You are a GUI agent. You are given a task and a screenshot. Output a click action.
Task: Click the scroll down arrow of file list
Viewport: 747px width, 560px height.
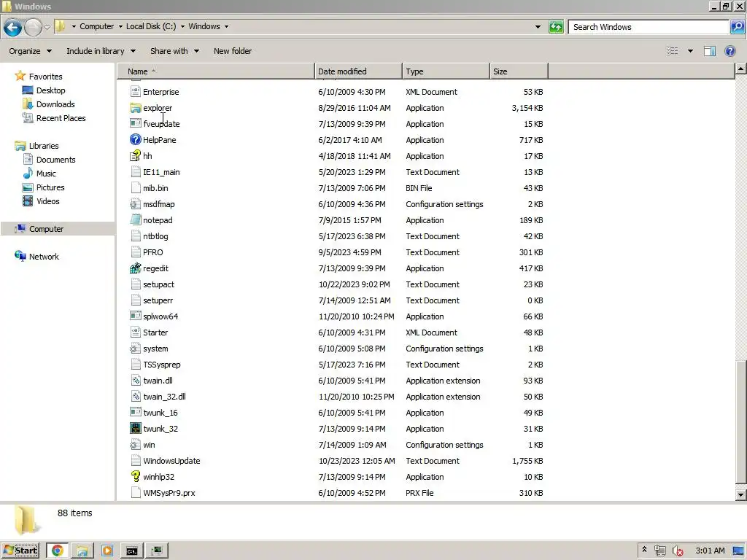(741, 495)
